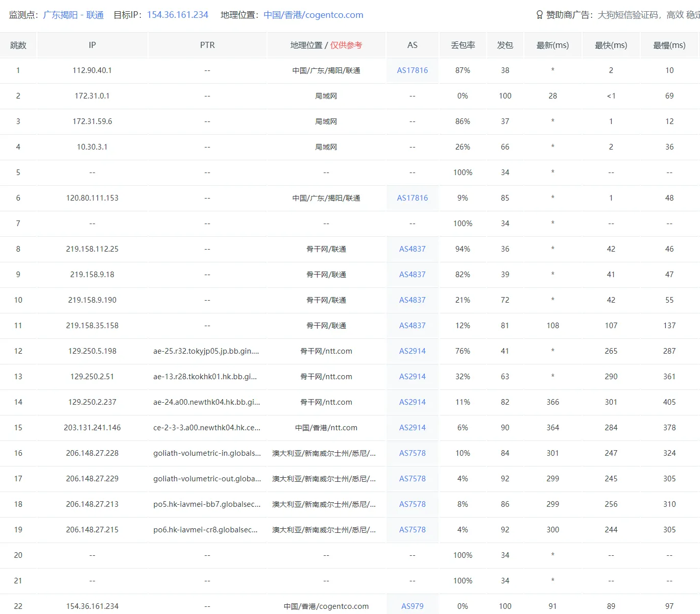Open AS2914 link for 129.250.2.237

(x=413, y=402)
